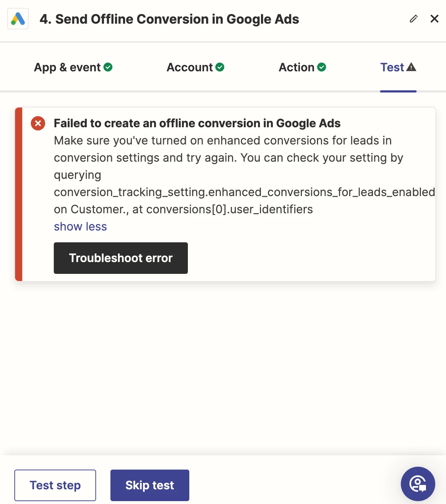
Task: Open the help chat bubble
Action: pos(418,484)
